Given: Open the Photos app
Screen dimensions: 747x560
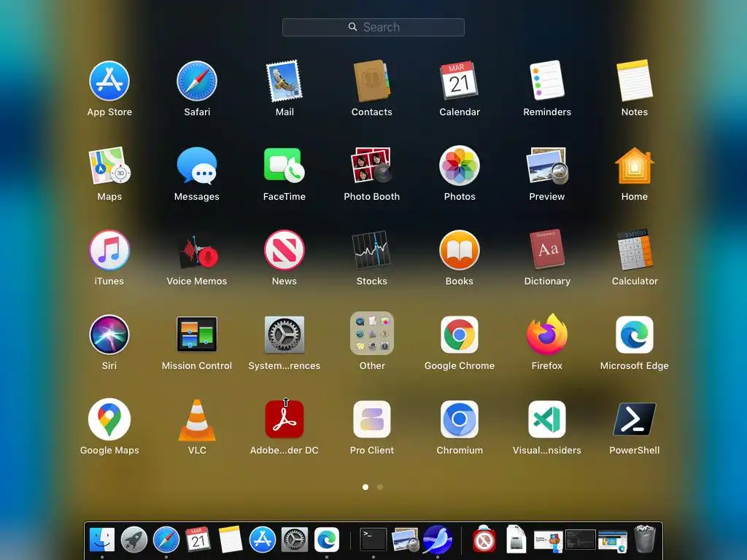Looking at the screenshot, I should (460, 166).
